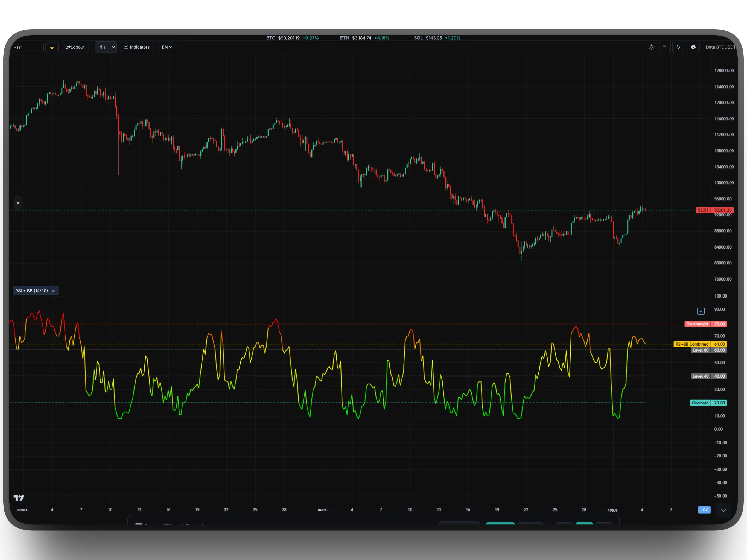Open the hamburger menu icon

665,47
